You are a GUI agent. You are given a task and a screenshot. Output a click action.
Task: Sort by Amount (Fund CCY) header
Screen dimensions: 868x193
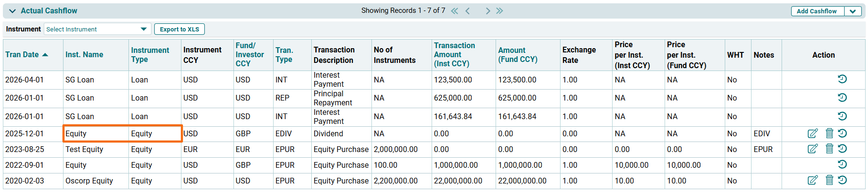[517, 55]
